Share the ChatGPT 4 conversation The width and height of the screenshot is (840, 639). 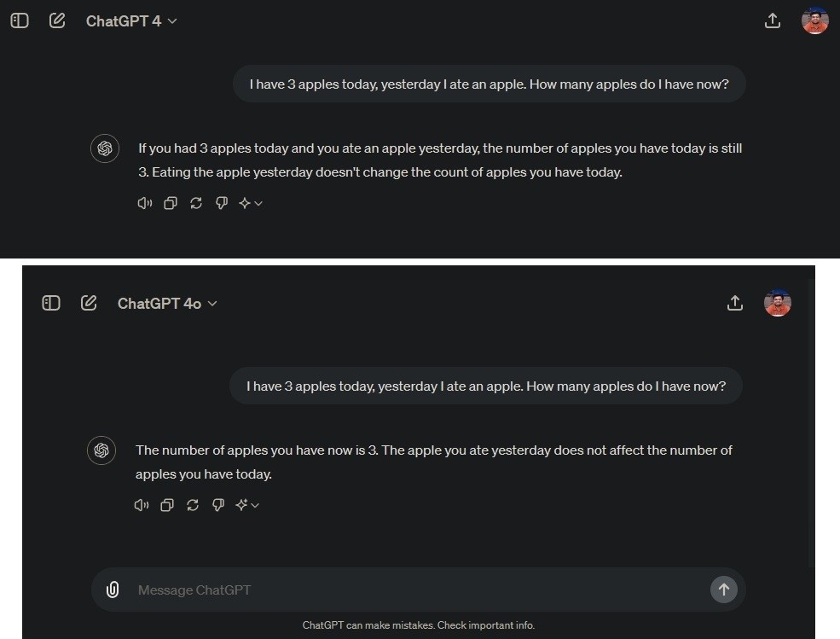(772, 20)
